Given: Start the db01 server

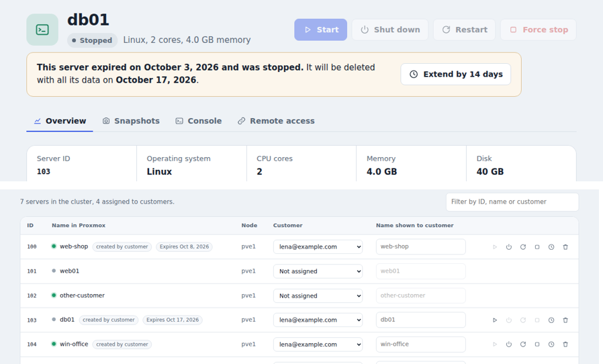Looking at the screenshot, I should point(321,30).
